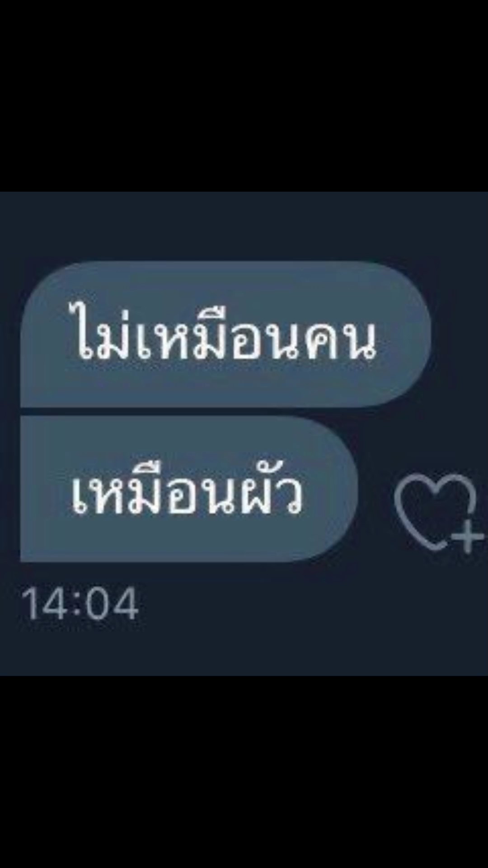
Task: Click the 14:04 timestamp
Action: (80, 604)
